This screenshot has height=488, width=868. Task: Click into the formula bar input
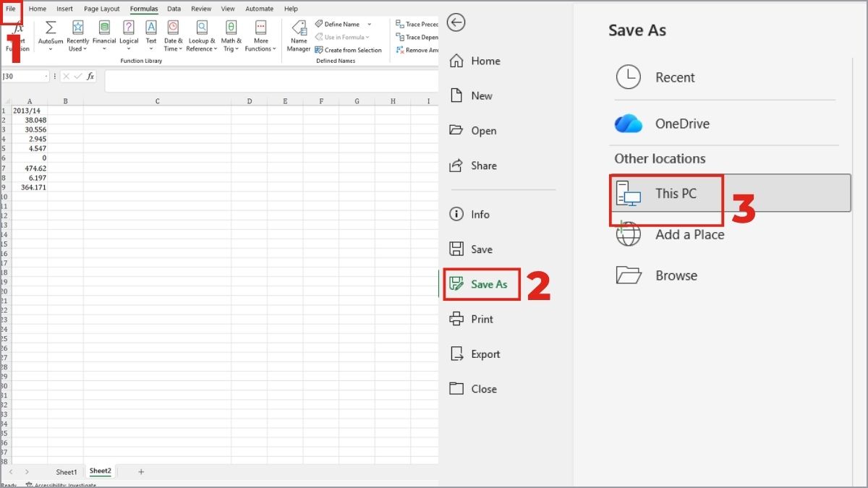[271, 81]
